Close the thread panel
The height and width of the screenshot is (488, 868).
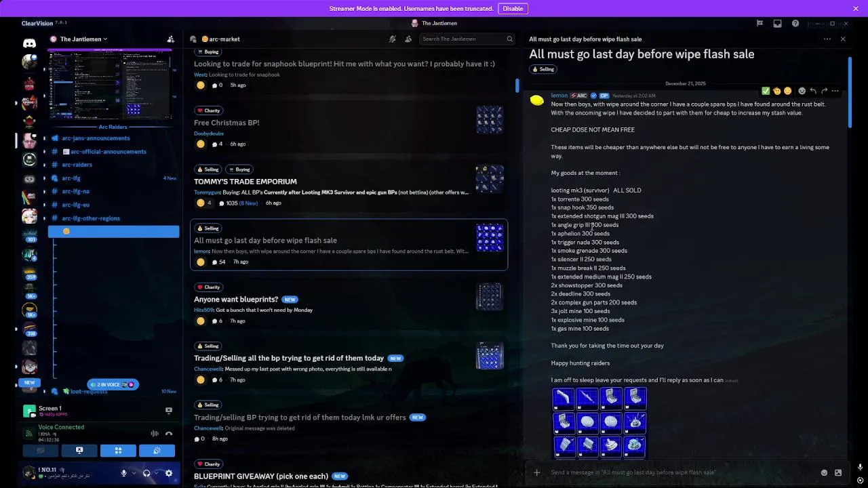coord(843,39)
